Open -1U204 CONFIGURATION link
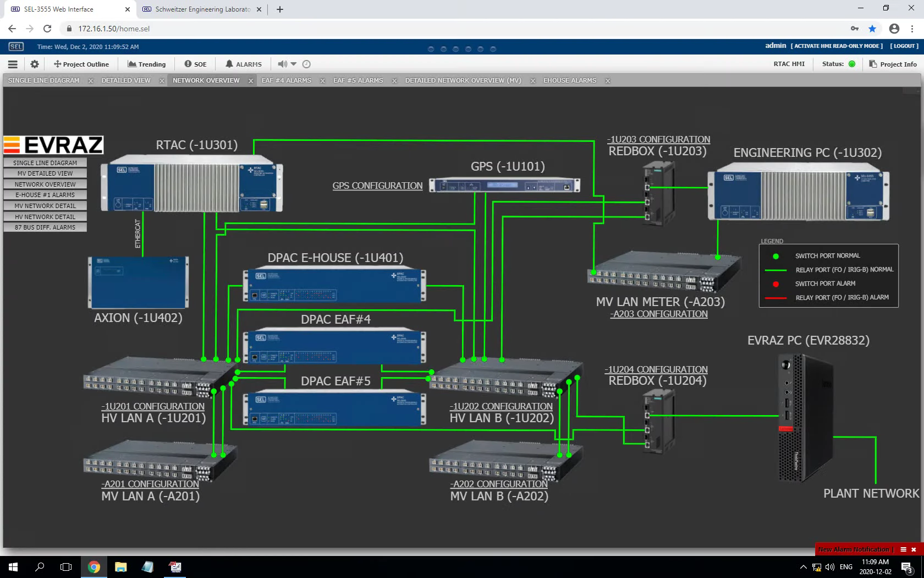The width and height of the screenshot is (924, 578). [x=656, y=369]
